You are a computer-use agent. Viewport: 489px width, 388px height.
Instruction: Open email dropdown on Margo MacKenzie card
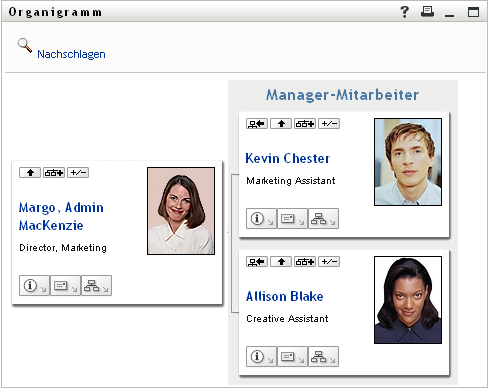pyautogui.click(x=65, y=286)
